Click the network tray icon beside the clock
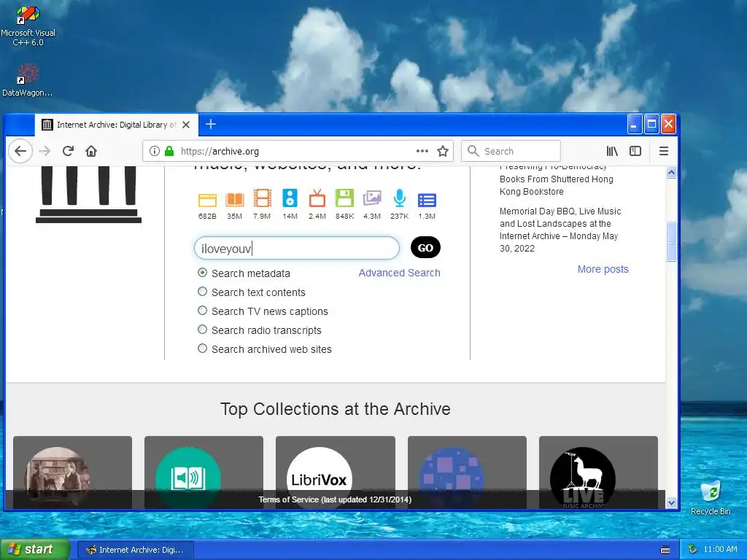The image size is (747, 560). [693, 549]
